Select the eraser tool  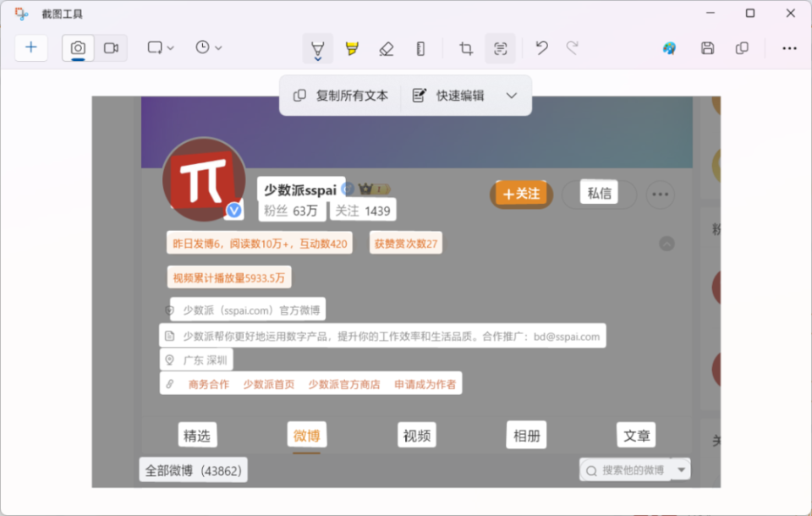(x=386, y=48)
